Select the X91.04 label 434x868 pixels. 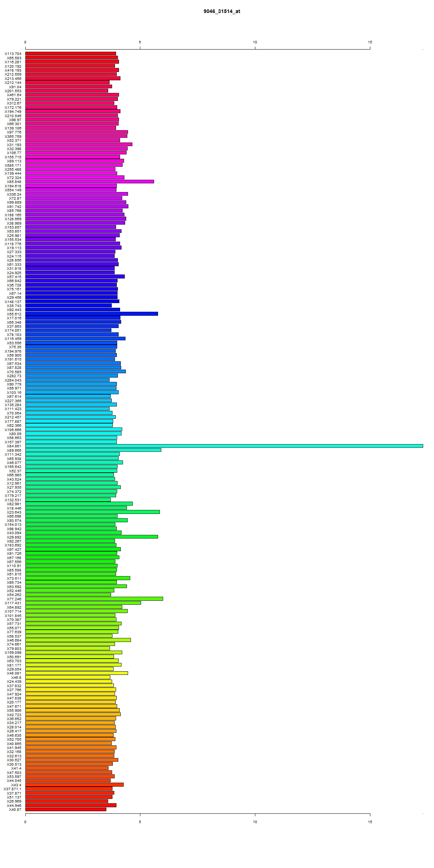coord(15,87)
